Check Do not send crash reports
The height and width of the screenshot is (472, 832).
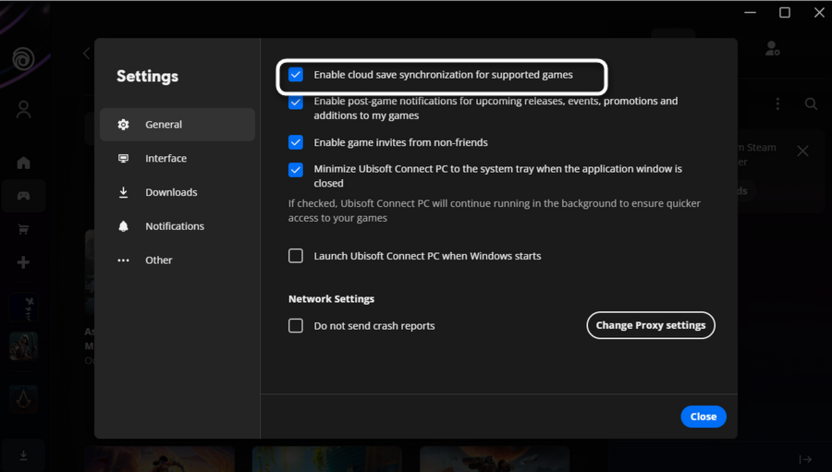296,326
